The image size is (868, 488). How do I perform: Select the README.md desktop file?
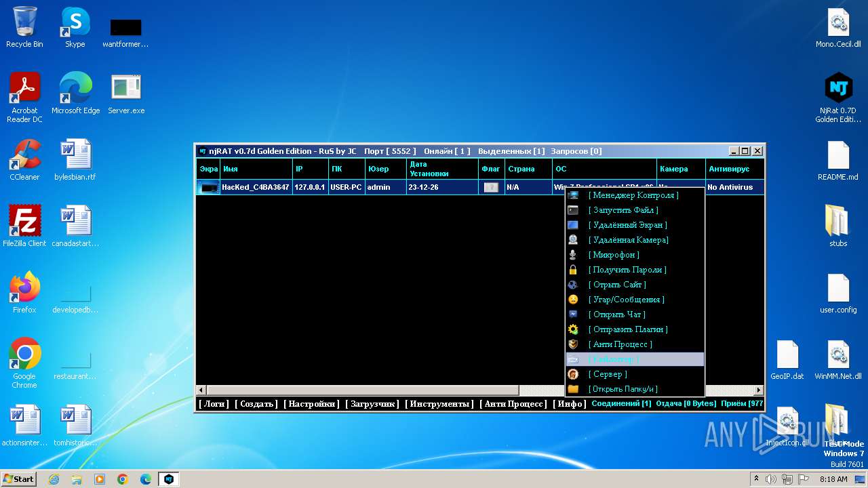click(x=838, y=160)
